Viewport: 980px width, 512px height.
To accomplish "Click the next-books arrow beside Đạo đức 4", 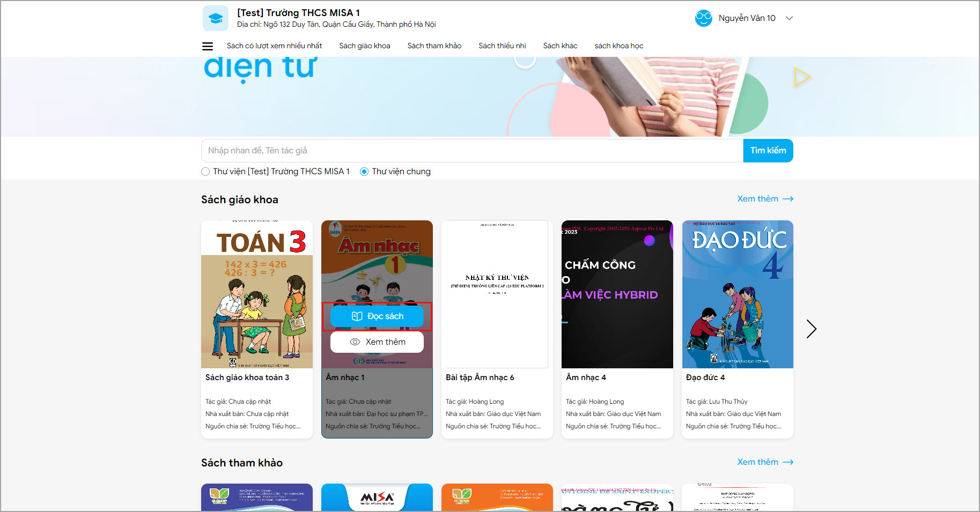I will point(811,329).
